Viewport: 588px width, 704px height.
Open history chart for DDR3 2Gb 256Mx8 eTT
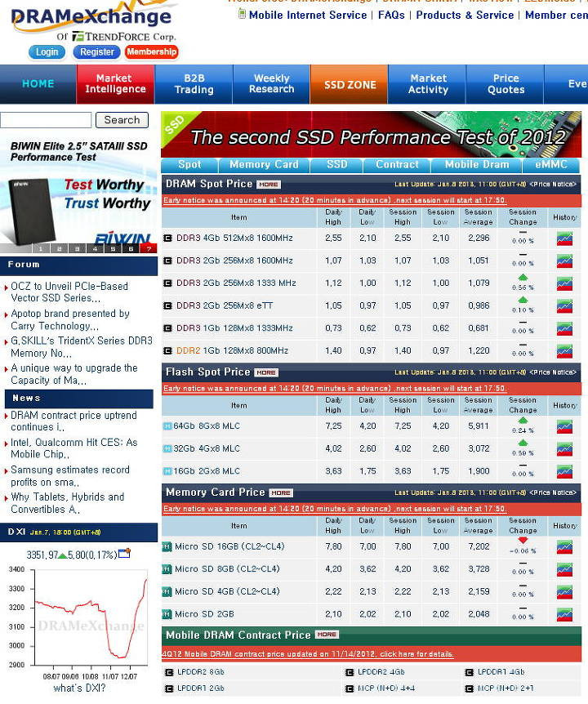tap(564, 306)
